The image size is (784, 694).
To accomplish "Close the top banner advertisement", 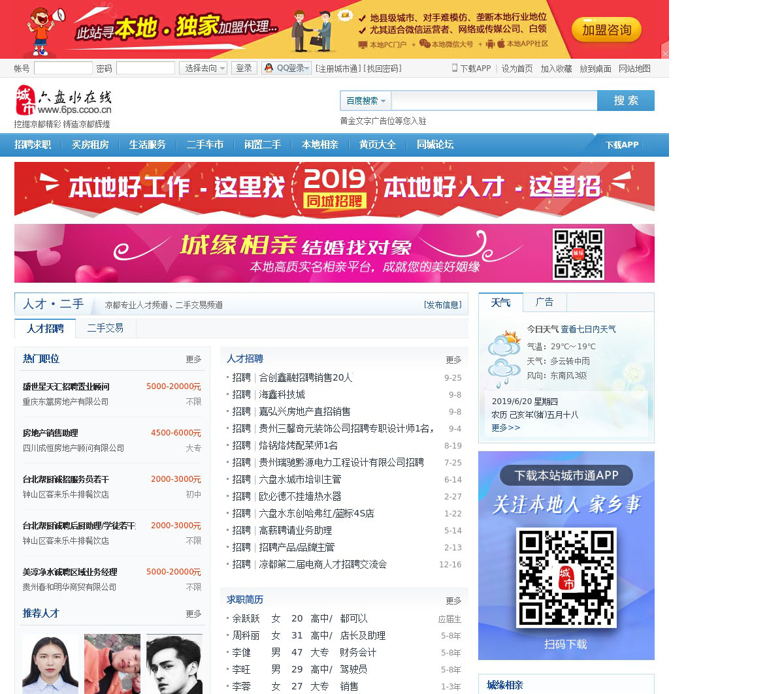I will click(665, 54).
